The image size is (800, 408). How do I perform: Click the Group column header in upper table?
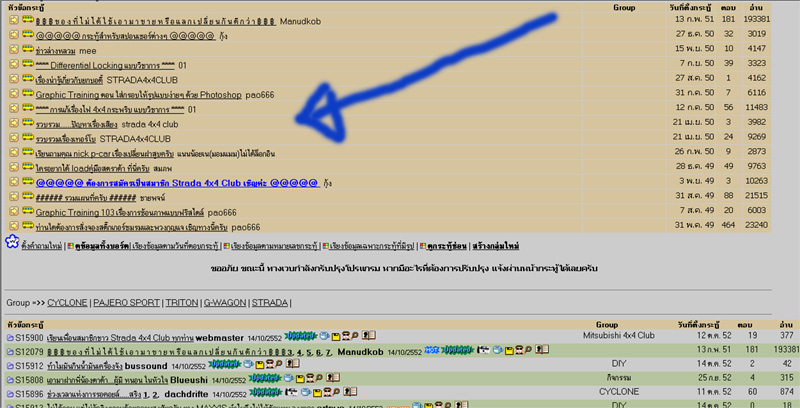coord(624,7)
